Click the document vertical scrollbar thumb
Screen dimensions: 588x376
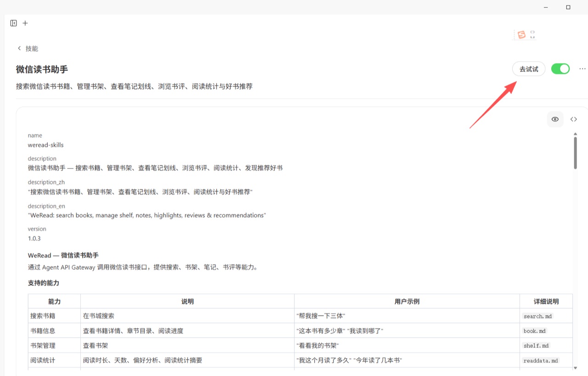[575, 153]
